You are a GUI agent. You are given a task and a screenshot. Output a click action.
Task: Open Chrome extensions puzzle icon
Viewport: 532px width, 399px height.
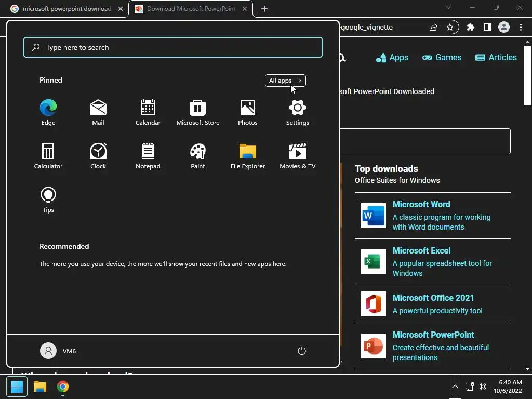(471, 27)
